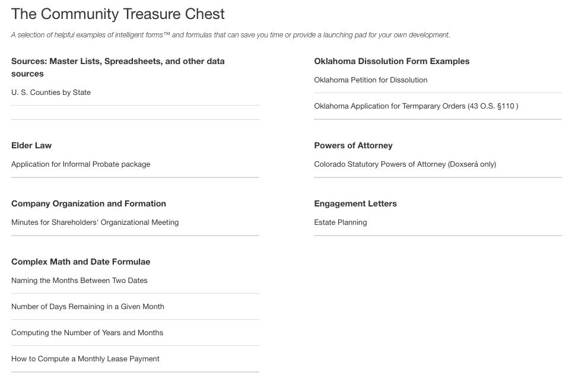Click the italic intelligent forms description text
The width and height of the screenshot is (588, 388).
230,35
